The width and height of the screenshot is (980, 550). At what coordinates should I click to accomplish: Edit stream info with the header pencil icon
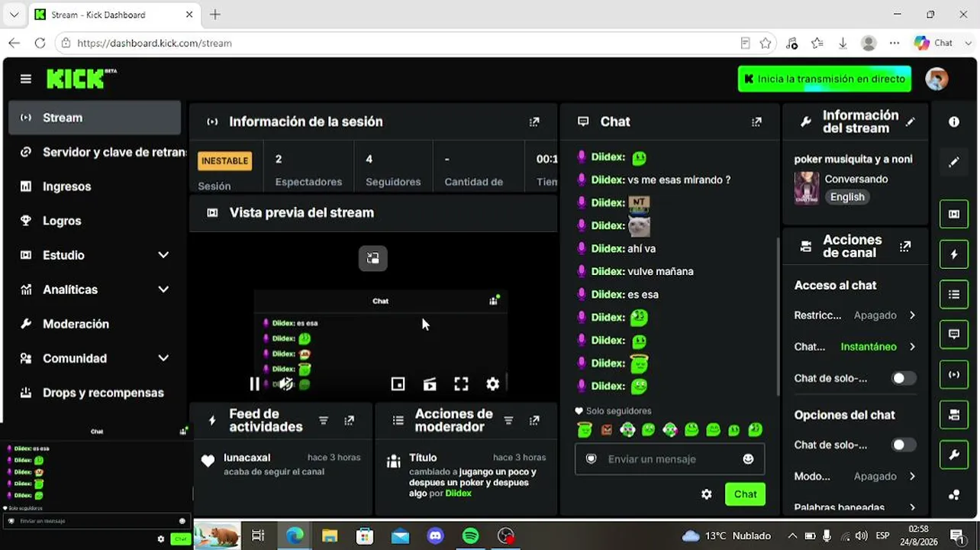point(911,121)
